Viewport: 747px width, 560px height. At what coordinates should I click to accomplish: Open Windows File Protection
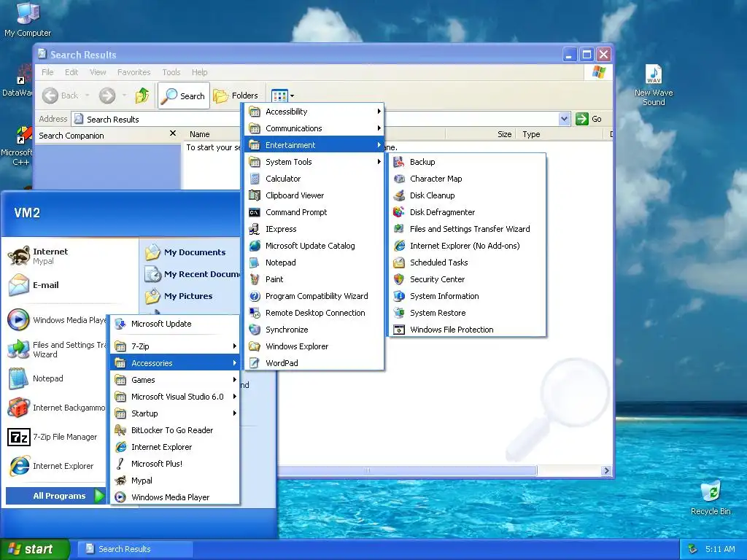[467, 330]
